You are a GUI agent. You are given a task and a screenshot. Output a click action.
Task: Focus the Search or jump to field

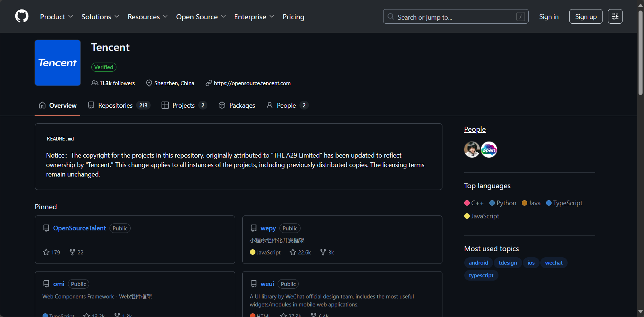coord(456,17)
